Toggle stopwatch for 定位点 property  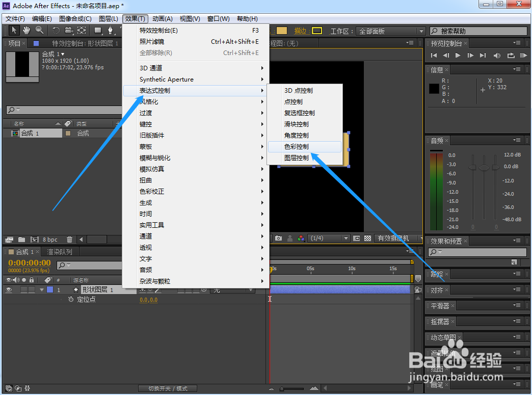70,299
